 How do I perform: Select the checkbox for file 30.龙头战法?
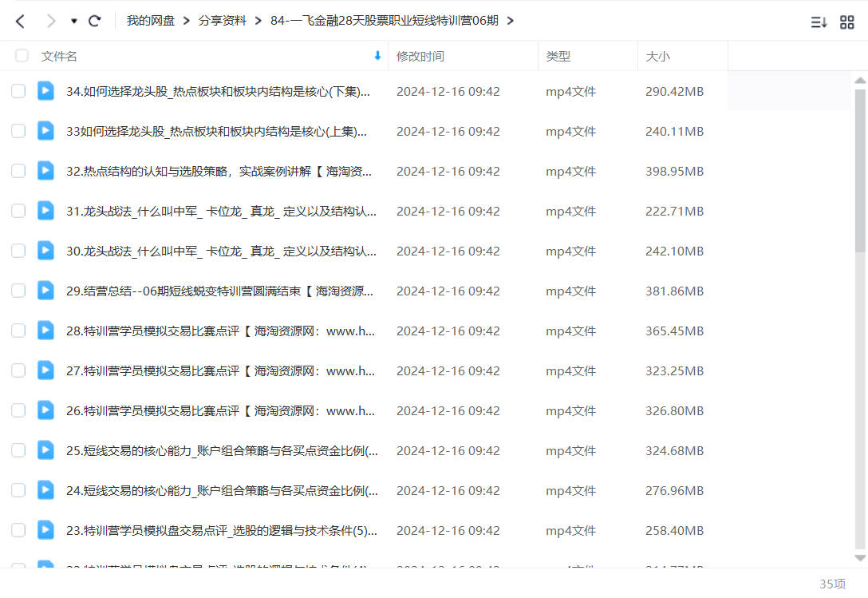[x=18, y=251]
